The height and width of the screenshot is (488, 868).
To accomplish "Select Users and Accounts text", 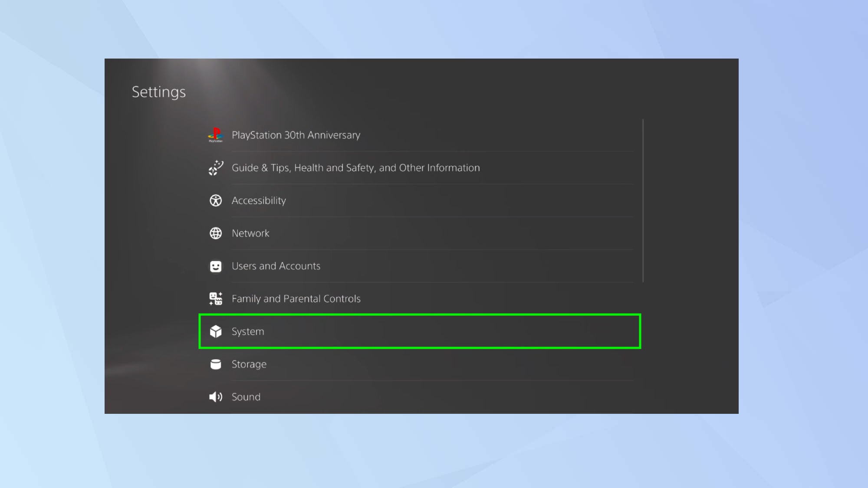I will [276, 266].
